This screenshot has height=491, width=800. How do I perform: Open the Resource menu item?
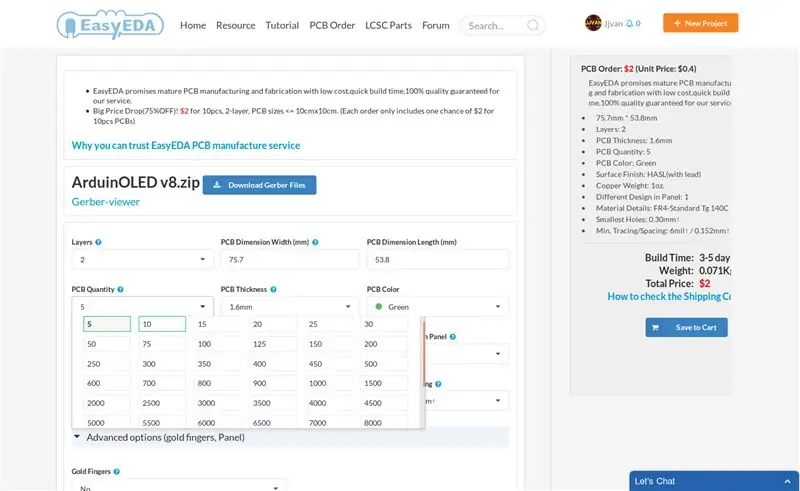pyautogui.click(x=235, y=25)
